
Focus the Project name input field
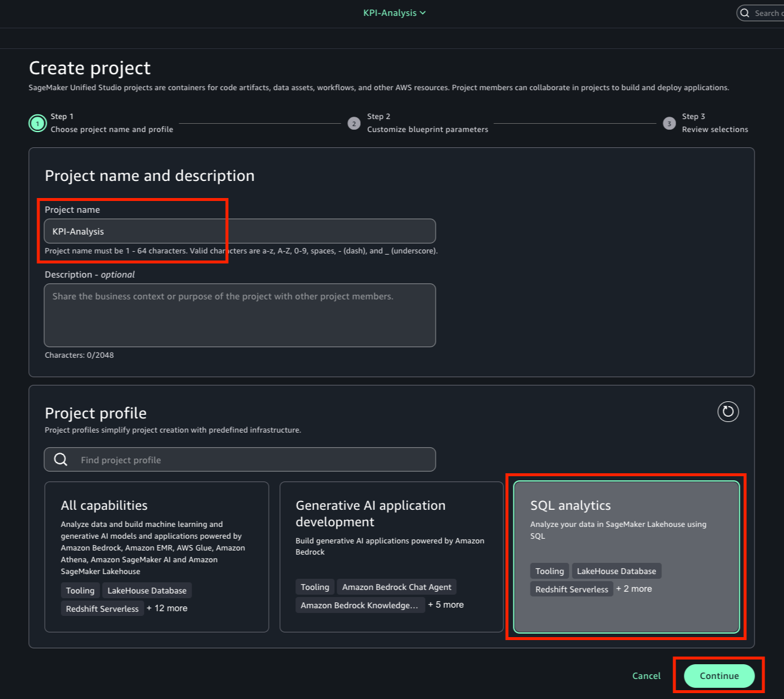240,231
